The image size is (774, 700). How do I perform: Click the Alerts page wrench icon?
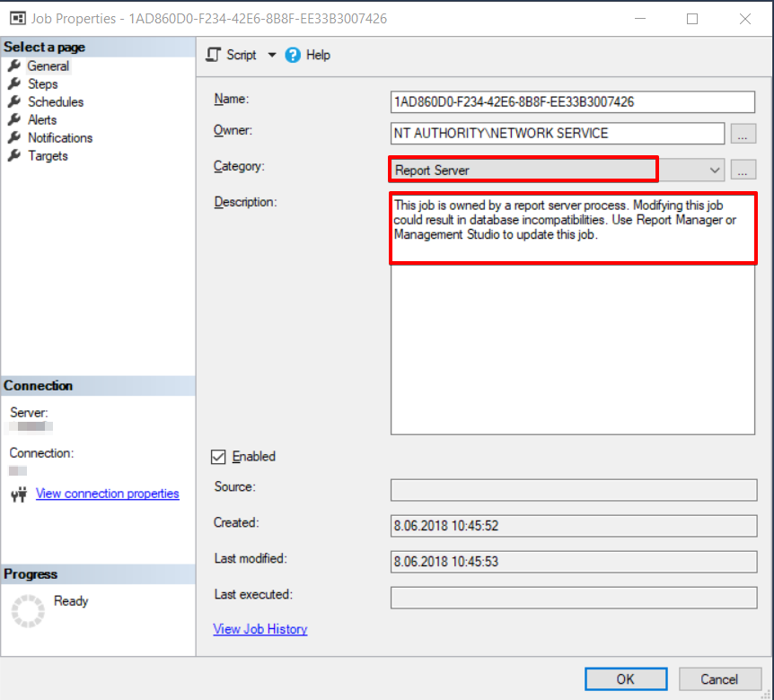13,119
